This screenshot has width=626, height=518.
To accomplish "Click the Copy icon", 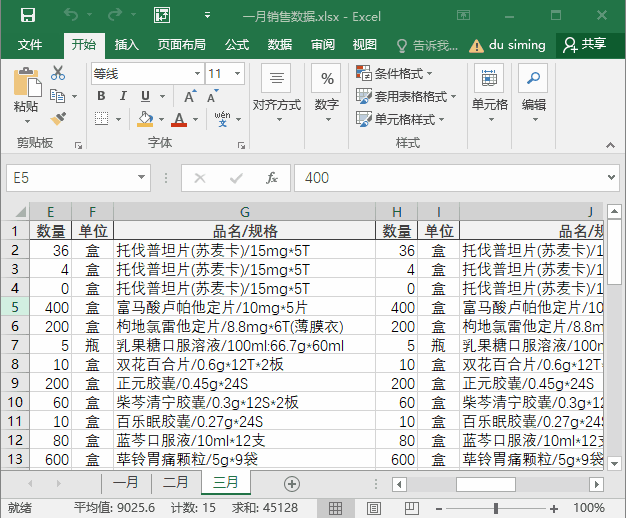I will click(57, 96).
